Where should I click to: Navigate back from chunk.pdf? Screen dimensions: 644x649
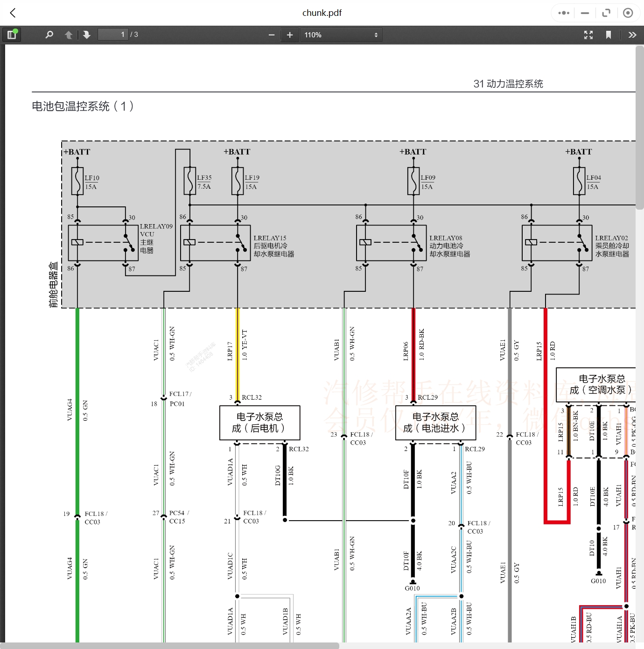click(12, 13)
